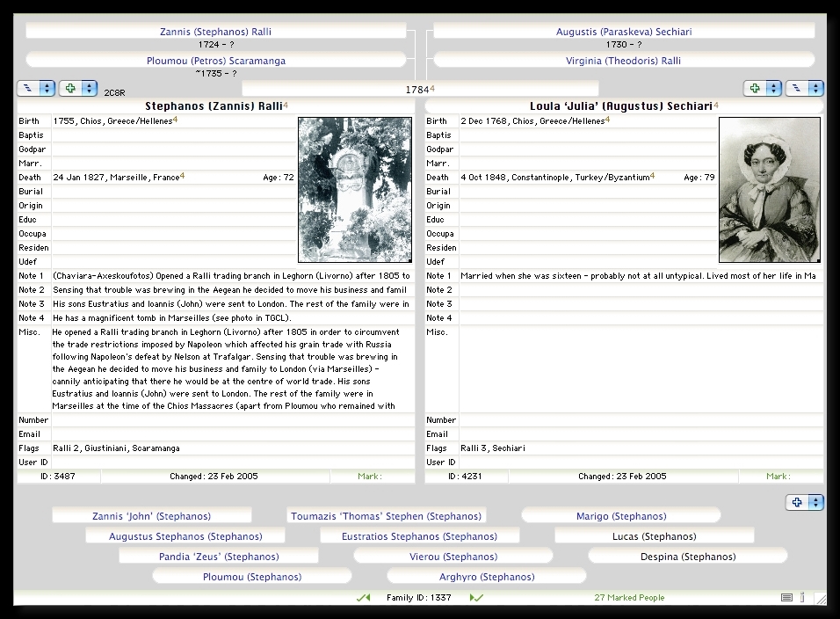The height and width of the screenshot is (619, 840).
Task: Click the previous marked family arrow icon
Action: (x=363, y=598)
